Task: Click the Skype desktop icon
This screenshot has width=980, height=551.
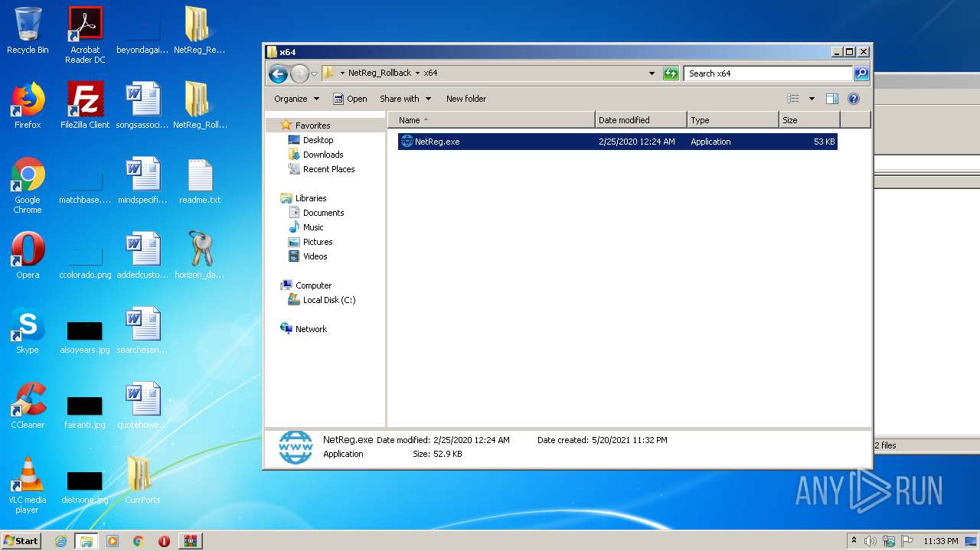Action: (28, 331)
